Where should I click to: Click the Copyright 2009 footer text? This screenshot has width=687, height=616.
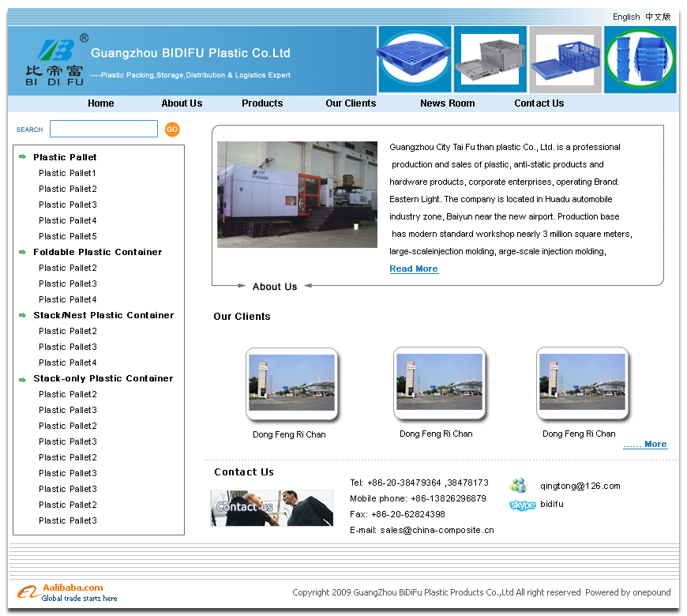pyautogui.click(x=437, y=592)
